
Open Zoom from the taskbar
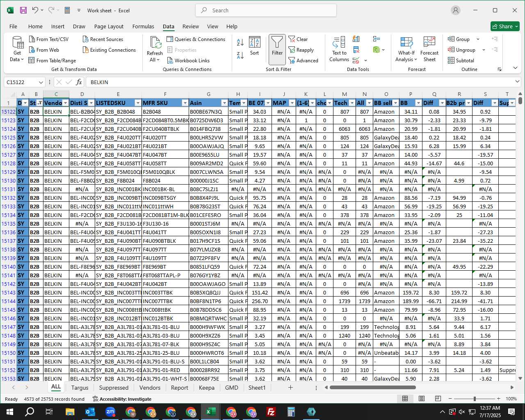110,412
